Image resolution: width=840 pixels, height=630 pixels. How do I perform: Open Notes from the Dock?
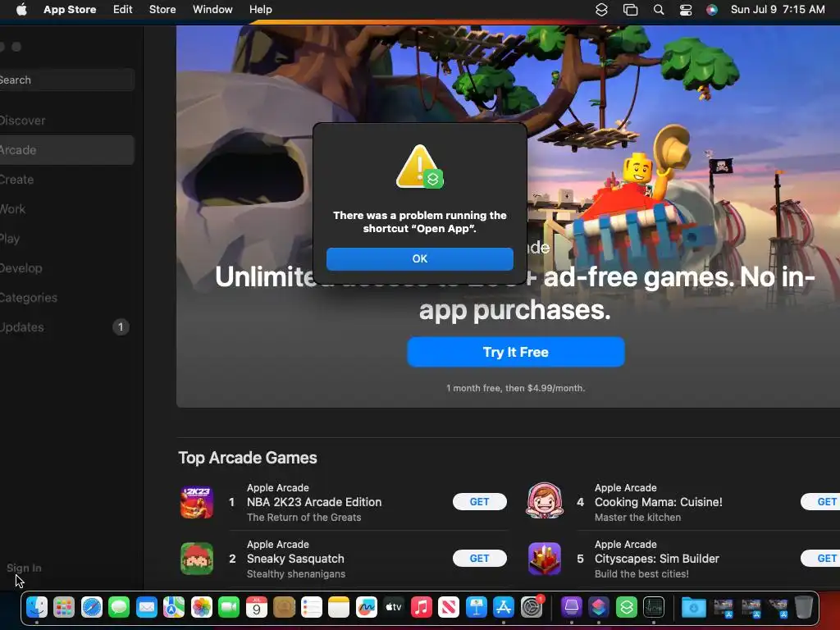click(339, 607)
